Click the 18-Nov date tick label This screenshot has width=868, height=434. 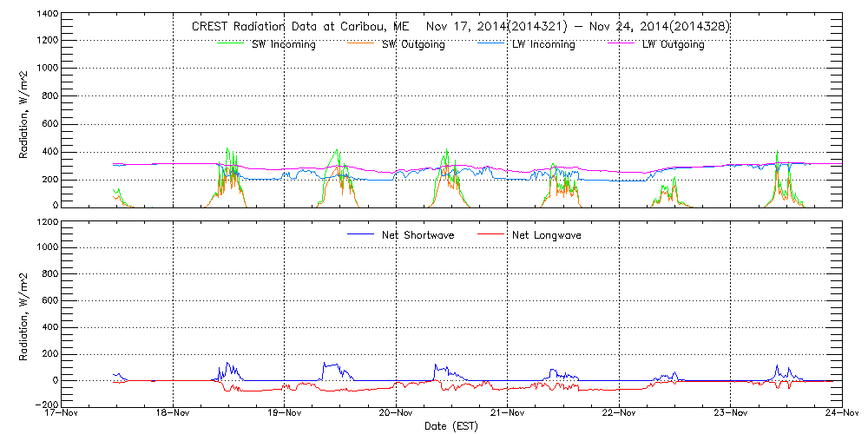point(173,413)
